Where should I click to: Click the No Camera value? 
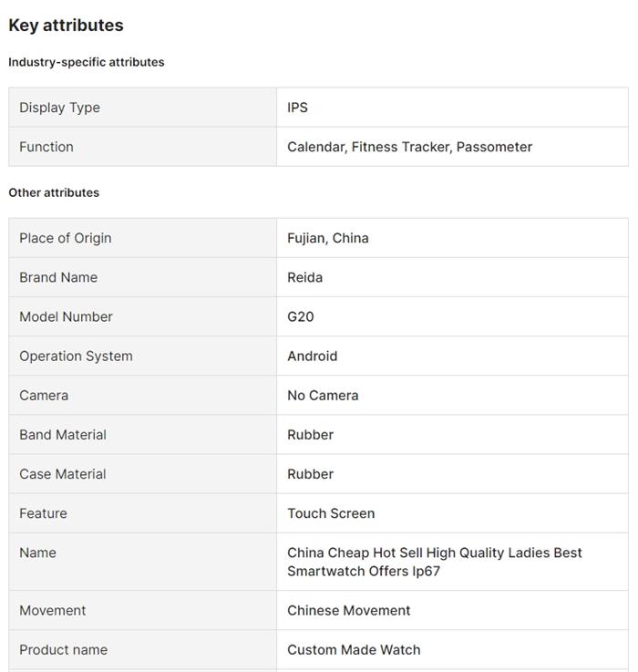coord(323,395)
